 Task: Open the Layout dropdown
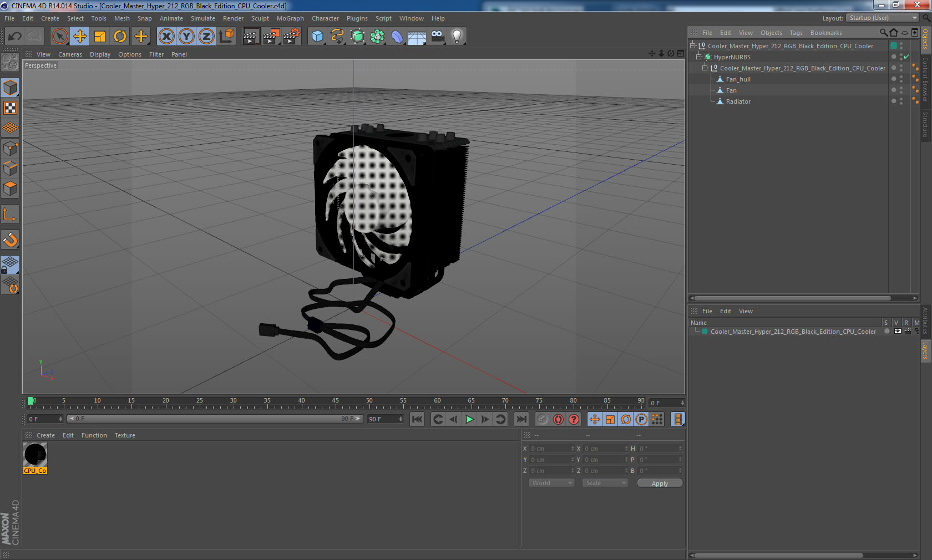(883, 18)
